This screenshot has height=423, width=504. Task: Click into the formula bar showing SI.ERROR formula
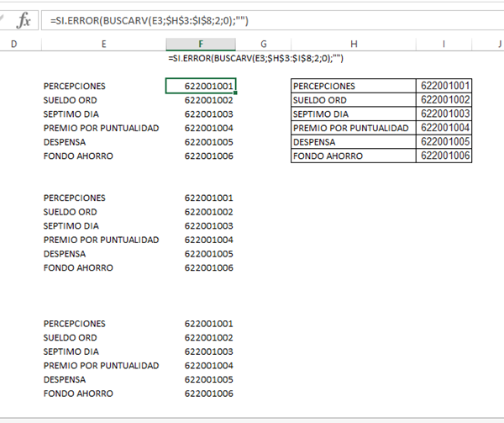point(272,20)
